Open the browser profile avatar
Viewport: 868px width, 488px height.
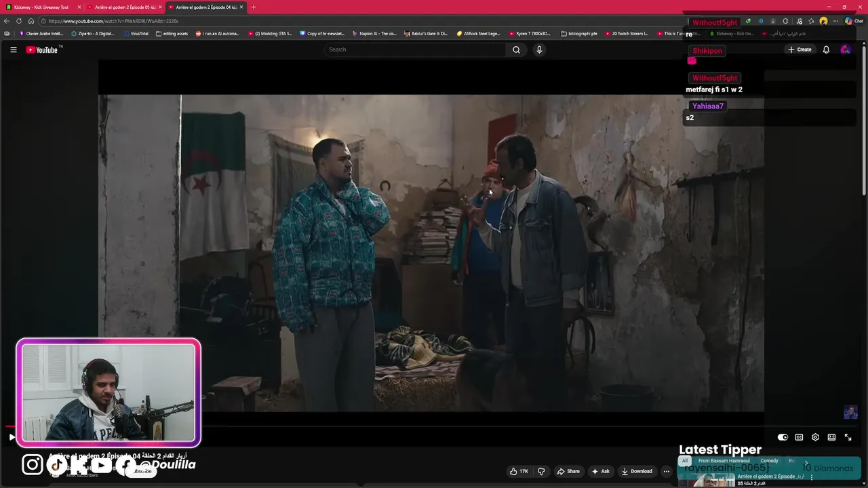coord(823,21)
